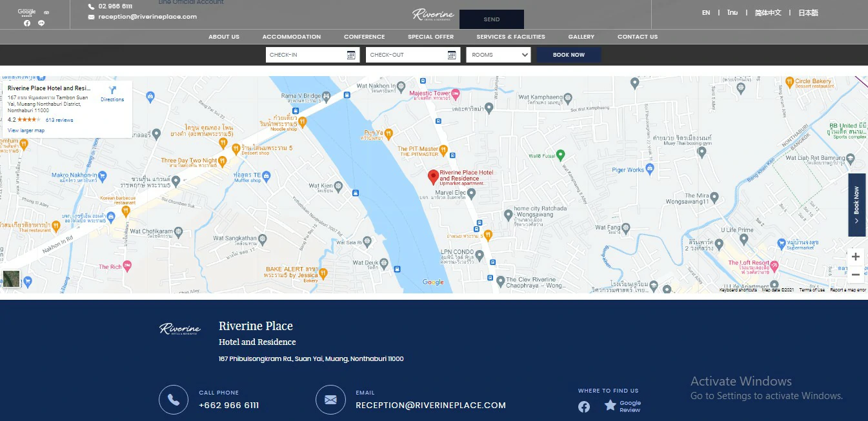
Task: Open Services & Facilities menu
Action: [x=510, y=37]
